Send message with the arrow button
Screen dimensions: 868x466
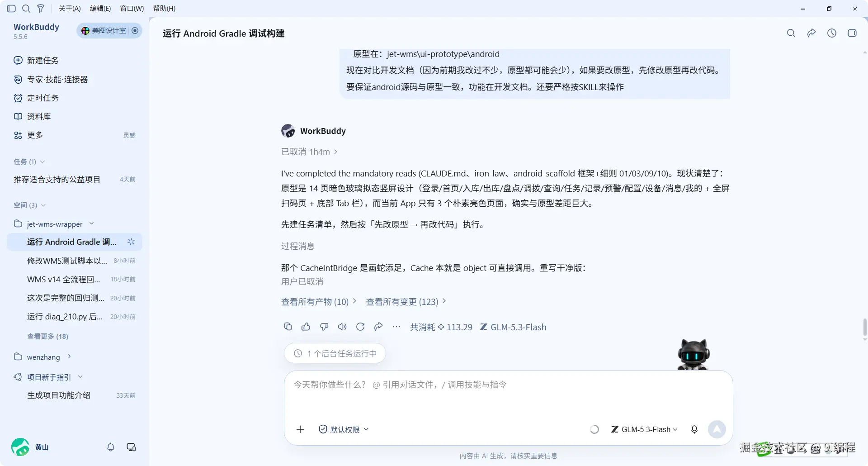pyautogui.click(x=717, y=429)
